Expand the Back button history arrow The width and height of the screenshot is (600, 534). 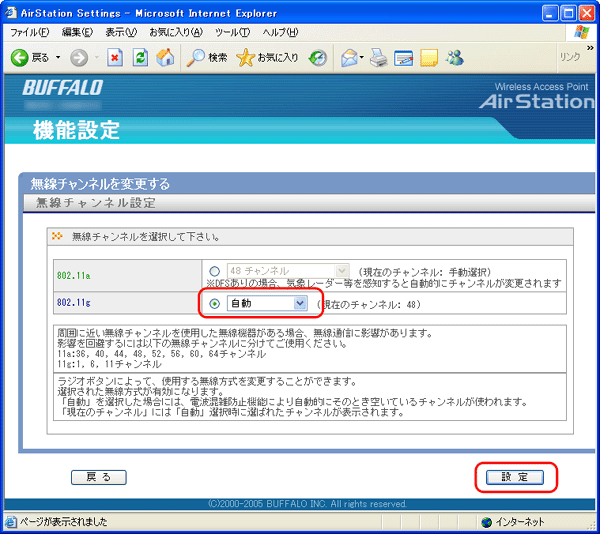pyautogui.click(x=57, y=58)
